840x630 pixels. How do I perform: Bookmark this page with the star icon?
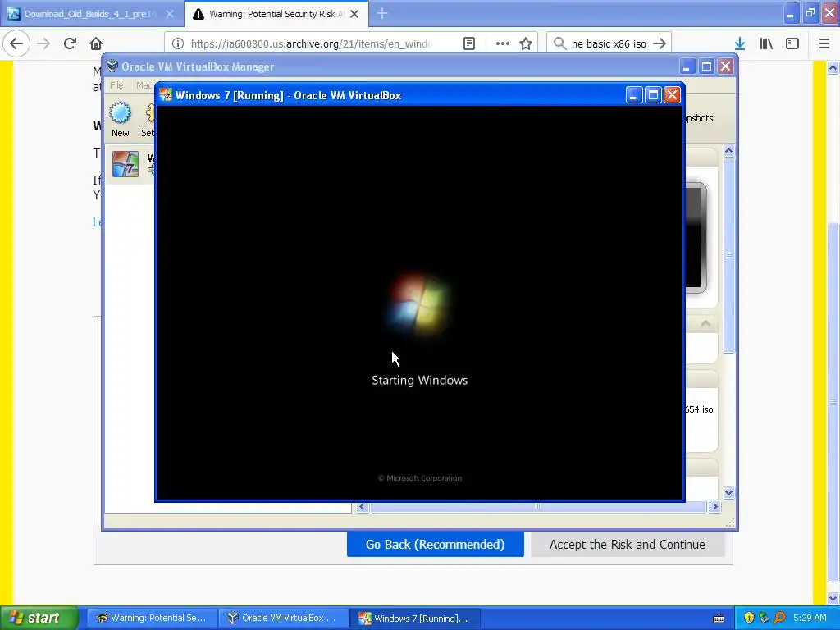tap(526, 43)
